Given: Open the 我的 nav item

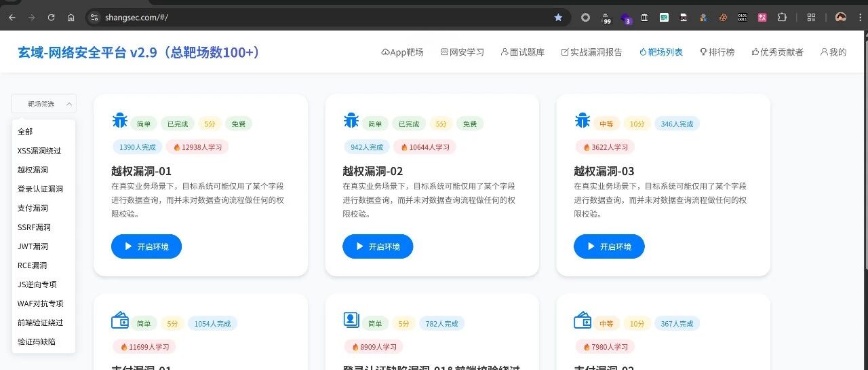Looking at the screenshot, I should [833, 52].
